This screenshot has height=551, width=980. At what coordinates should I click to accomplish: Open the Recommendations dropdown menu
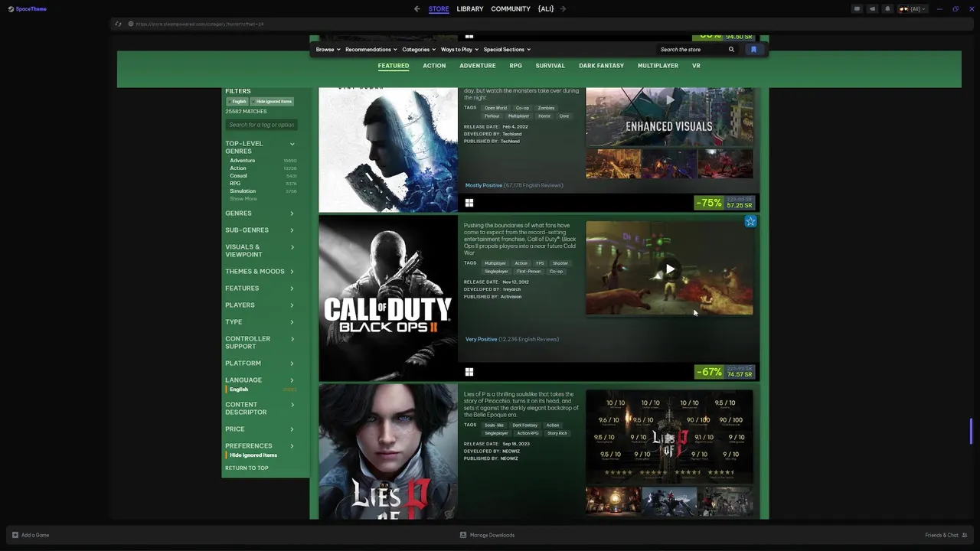point(371,50)
